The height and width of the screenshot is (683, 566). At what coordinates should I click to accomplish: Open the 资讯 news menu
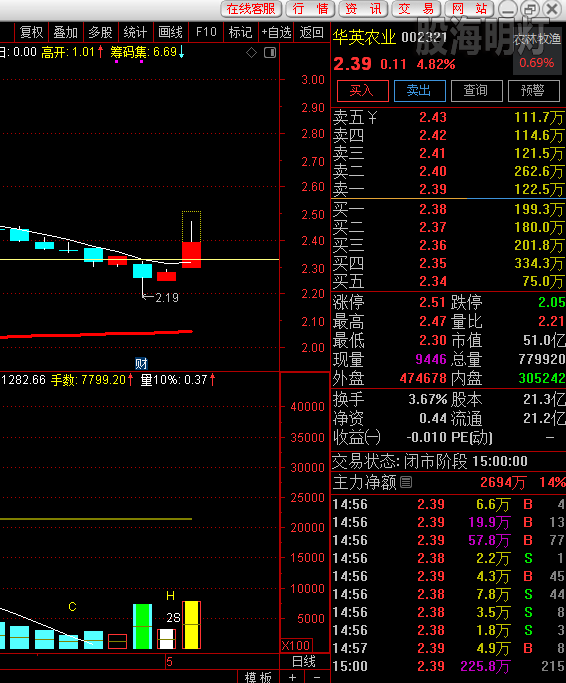363,9
